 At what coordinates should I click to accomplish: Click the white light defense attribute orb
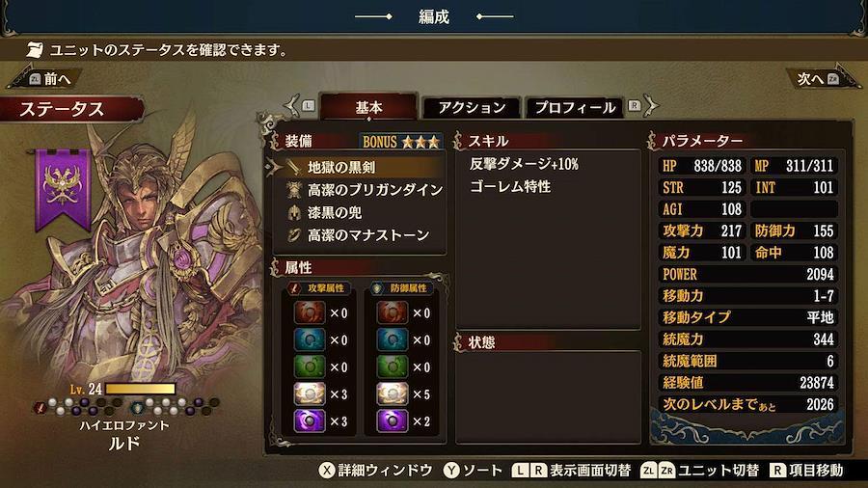(x=392, y=393)
